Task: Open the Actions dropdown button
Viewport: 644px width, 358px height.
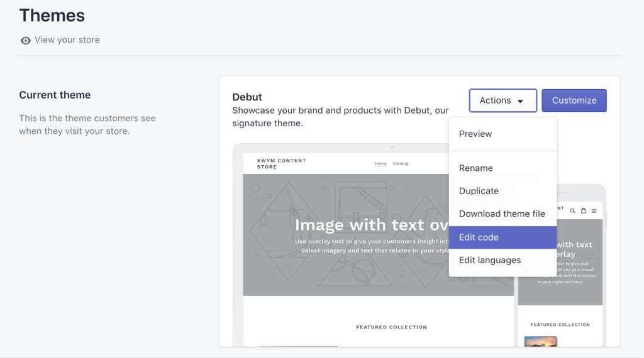Action: pyautogui.click(x=502, y=100)
